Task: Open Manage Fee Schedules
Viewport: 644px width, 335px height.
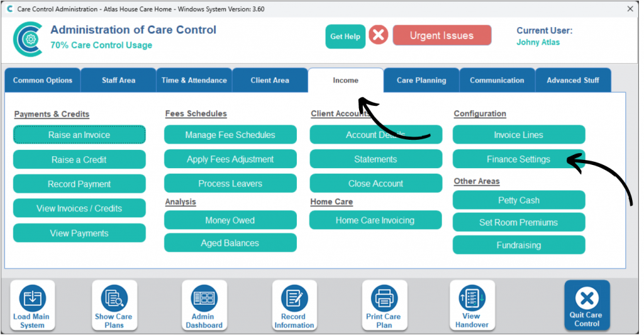Action: (x=230, y=135)
